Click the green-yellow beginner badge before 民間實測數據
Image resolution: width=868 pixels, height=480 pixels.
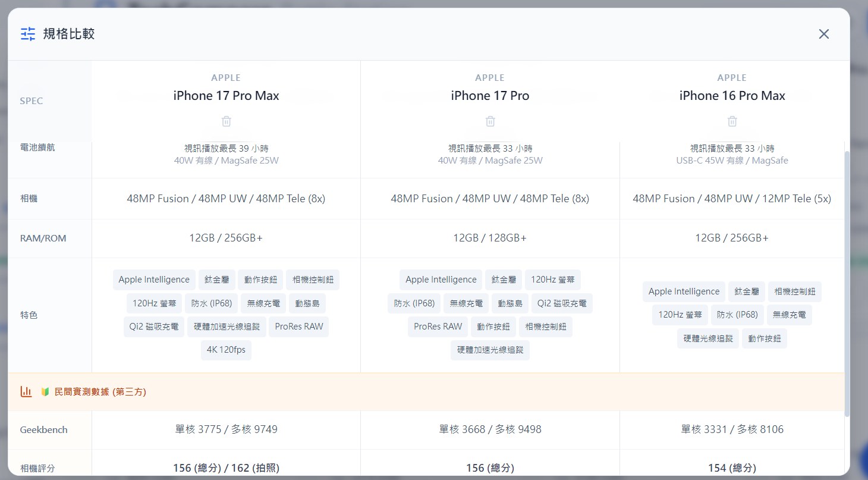[x=45, y=392]
